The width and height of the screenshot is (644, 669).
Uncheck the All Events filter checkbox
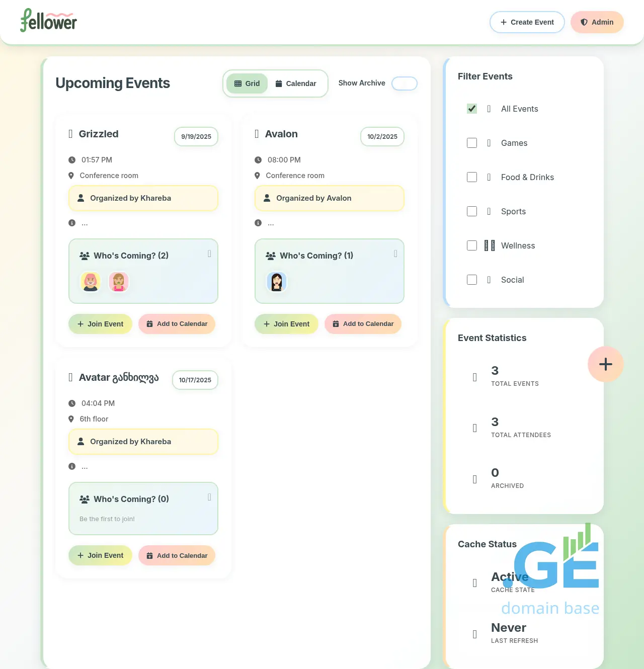click(x=472, y=109)
